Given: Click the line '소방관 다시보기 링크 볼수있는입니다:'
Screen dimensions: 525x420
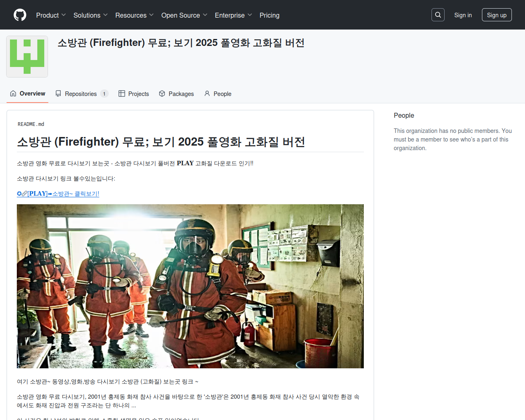Looking at the screenshot, I should click(66, 178).
